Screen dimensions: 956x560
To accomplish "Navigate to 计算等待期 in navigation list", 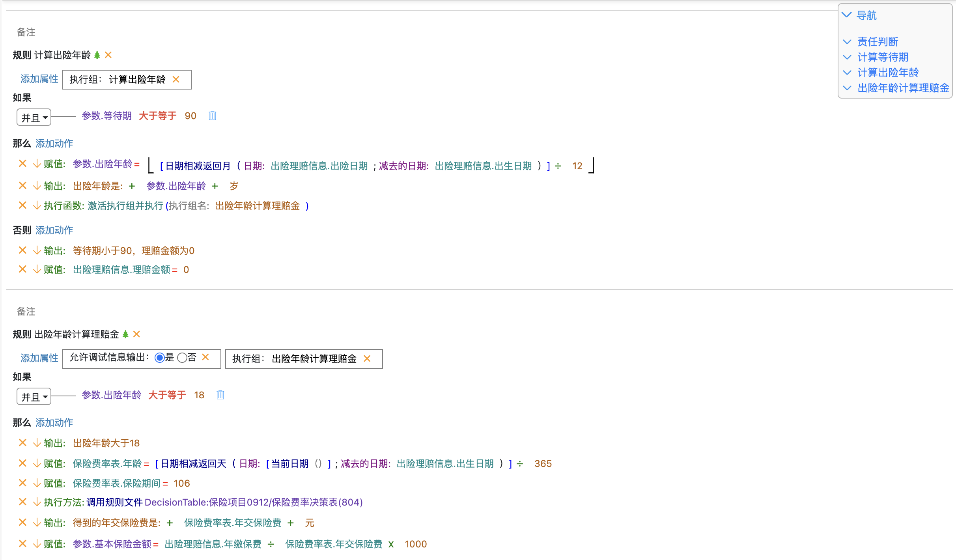I will click(883, 57).
